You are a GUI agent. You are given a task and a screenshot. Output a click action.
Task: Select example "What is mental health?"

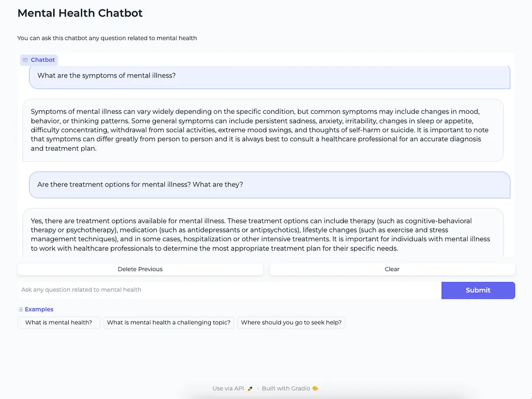coord(59,322)
